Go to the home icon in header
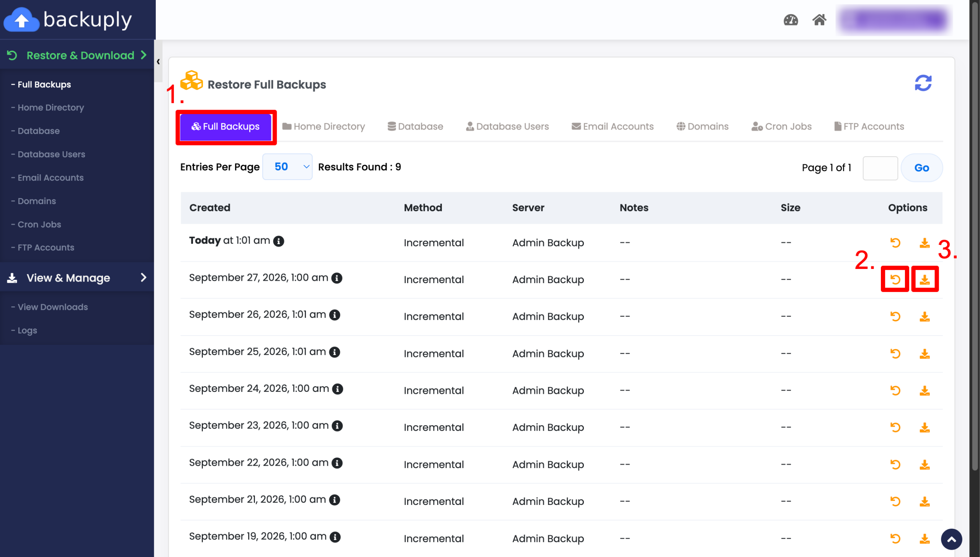The image size is (980, 557). [819, 20]
